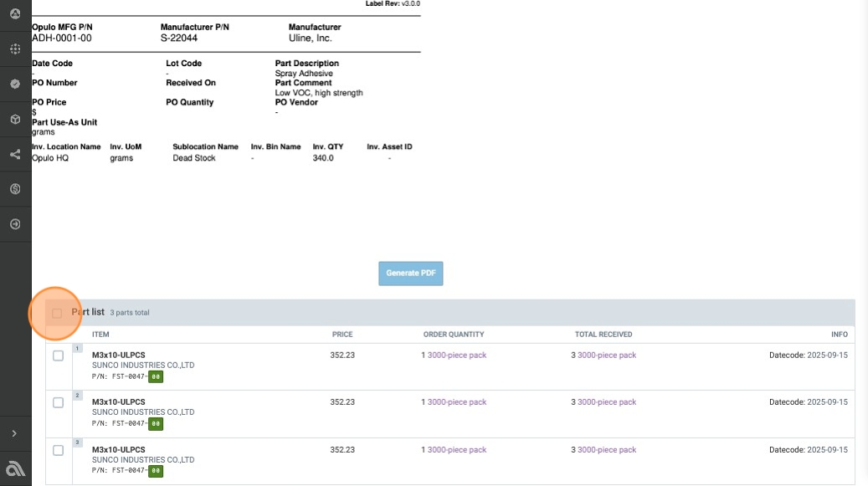
Task: Click the circled arrow sidebar icon
Action: coord(15,224)
